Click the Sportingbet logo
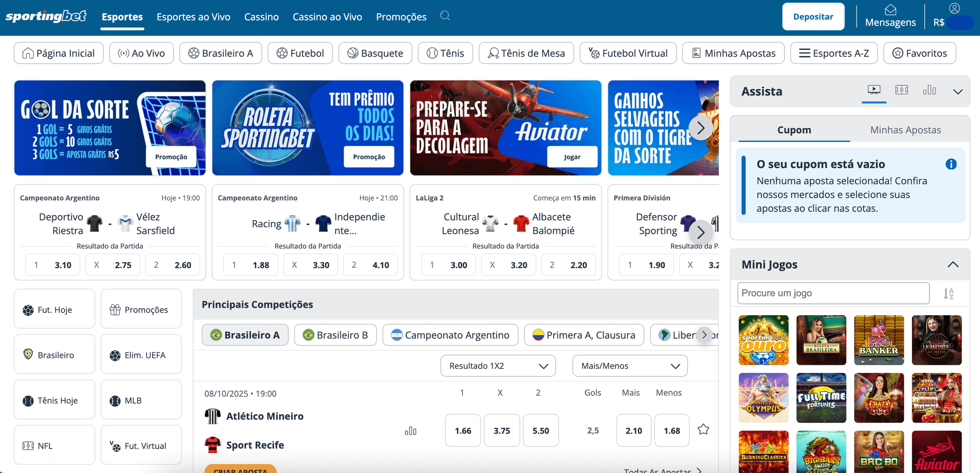This screenshot has height=473, width=980. (x=46, y=16)
